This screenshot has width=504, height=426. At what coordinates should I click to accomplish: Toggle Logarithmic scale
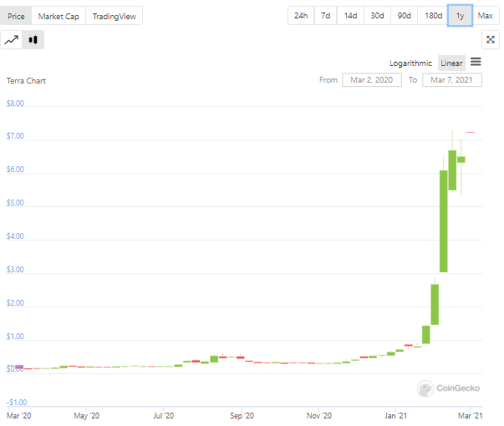click(410, 63)
